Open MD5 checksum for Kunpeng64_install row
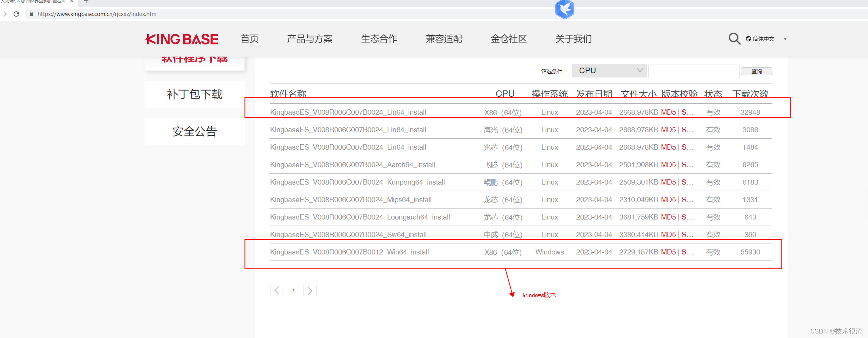Image resolution: width=868 pixels, height=338 pixels. click(x=668, y=182)
